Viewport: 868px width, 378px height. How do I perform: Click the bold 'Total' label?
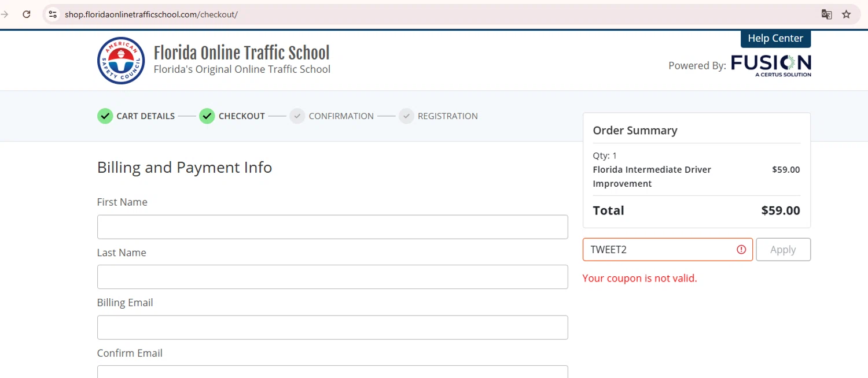coord(608,210)
